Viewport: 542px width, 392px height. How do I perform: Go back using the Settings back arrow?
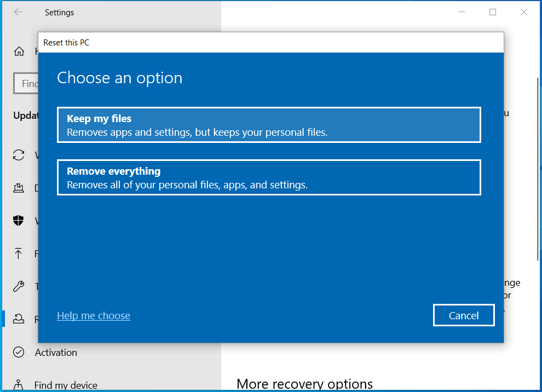click(x=19, y=12)
